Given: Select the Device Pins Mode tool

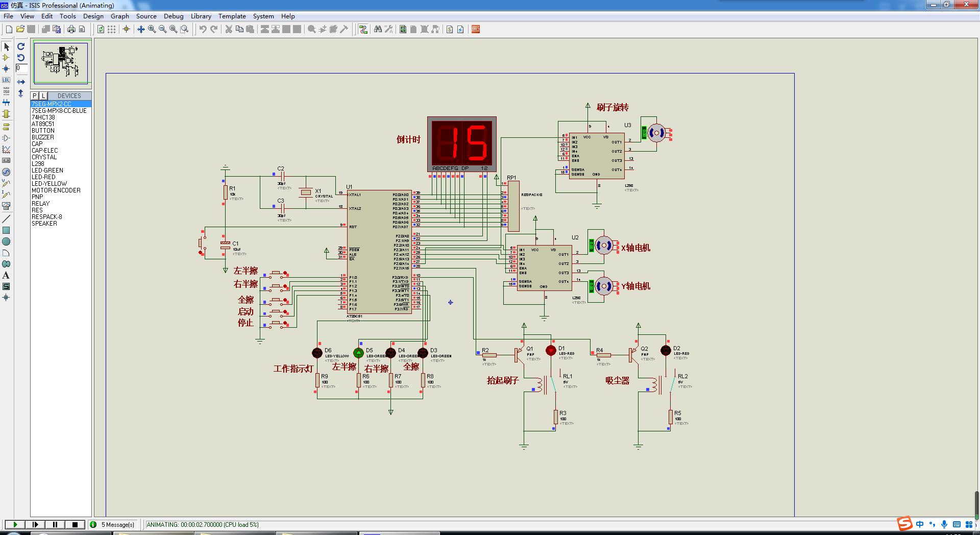Looking at the screenshot, I should click(x=6, y=138).
